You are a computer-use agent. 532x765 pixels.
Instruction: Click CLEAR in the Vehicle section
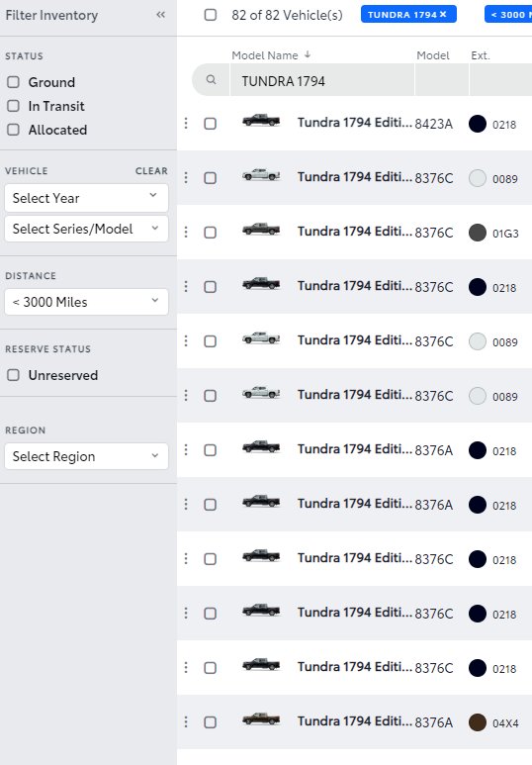(x=151, y=171)
